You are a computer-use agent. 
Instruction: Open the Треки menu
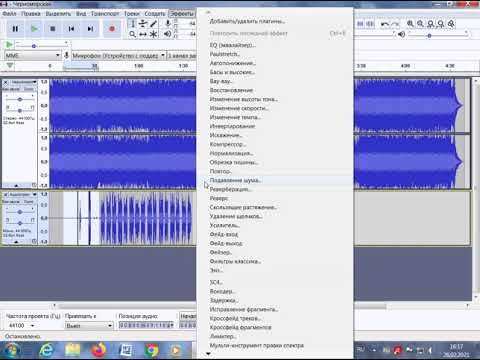tap(132, 14)
